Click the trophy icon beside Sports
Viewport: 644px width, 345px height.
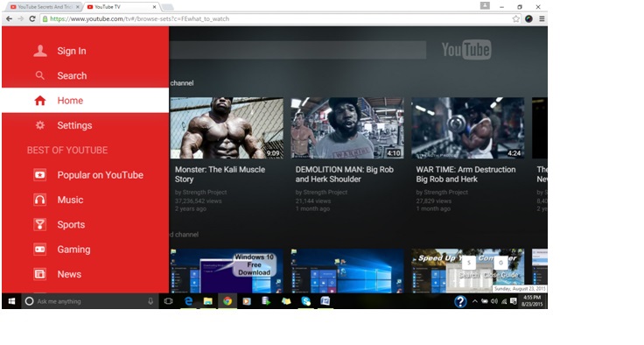[x=40, y=224]
